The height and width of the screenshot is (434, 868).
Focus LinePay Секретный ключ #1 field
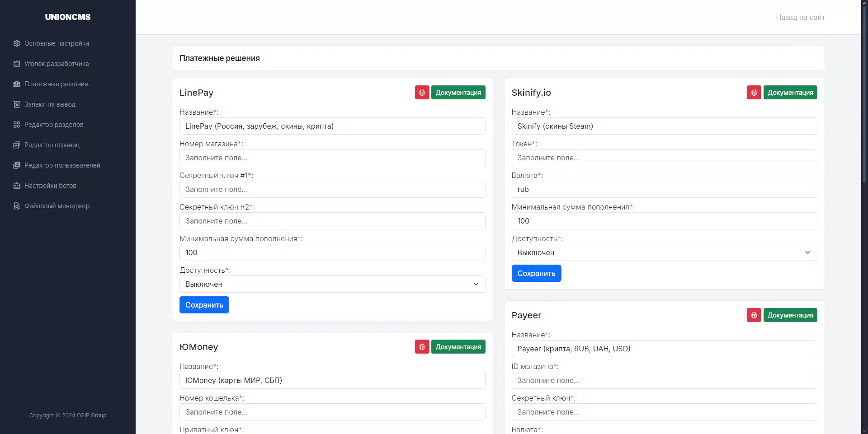(332, 189)
